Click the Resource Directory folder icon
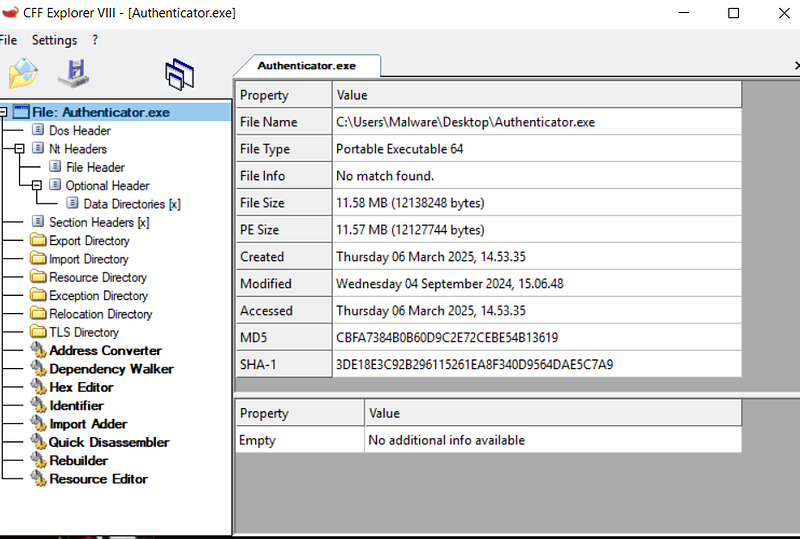 [38, 277]
